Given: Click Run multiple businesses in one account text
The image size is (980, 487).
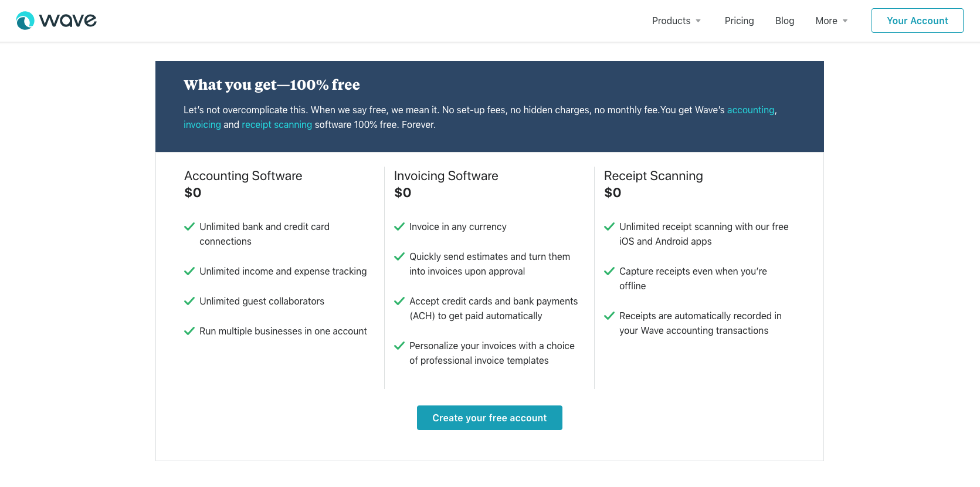Looking at the screenshot, I should click(283, 331).
